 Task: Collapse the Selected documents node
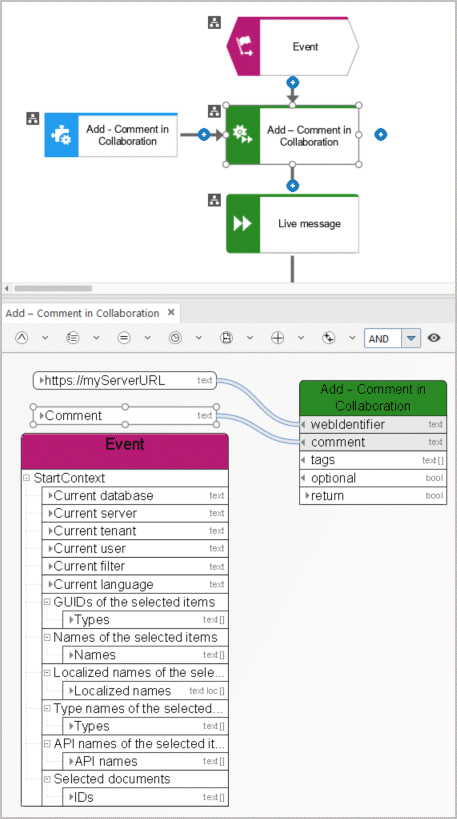click(x=47, y=779)
